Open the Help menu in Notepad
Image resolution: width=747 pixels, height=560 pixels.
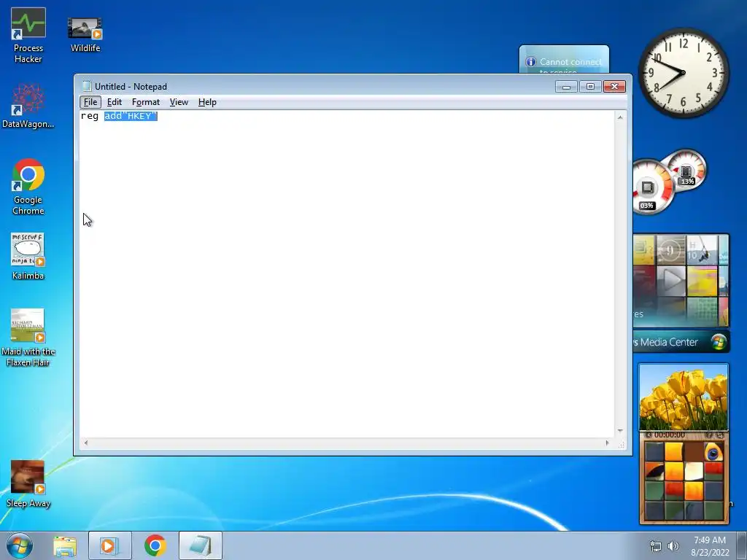(207, 102)
